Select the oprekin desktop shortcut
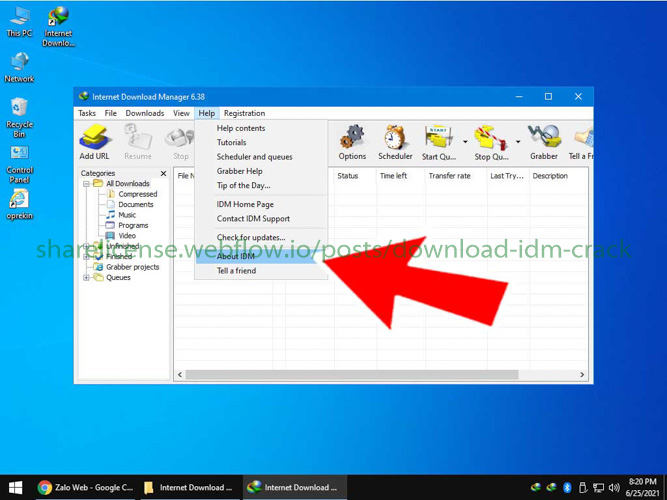Viewport: 667px width, 500px height. point(19,204)
